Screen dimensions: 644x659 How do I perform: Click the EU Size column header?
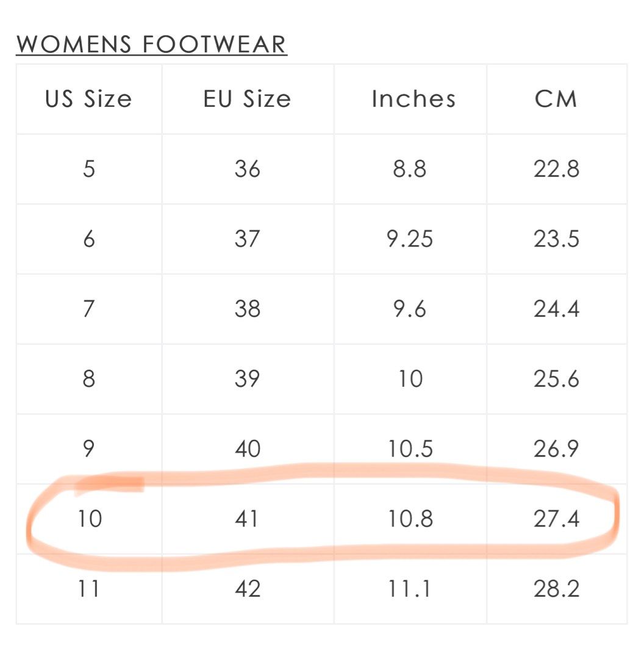[248, 99]
